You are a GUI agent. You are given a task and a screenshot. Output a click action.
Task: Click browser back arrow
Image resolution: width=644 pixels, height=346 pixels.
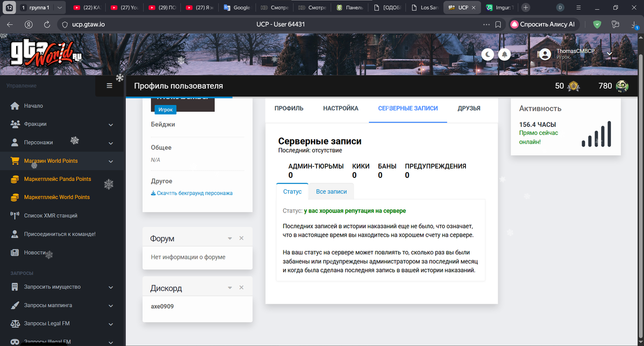(x=10, y=24)
